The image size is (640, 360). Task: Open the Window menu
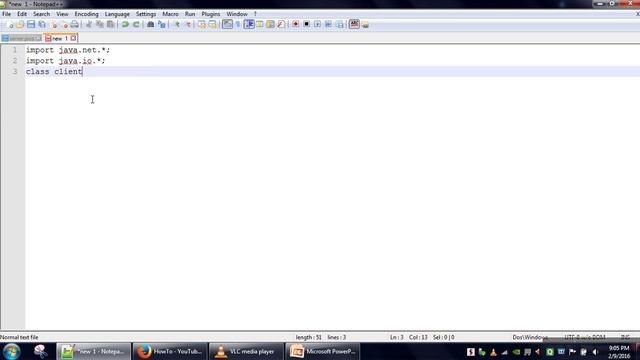[x=237, y=14]
